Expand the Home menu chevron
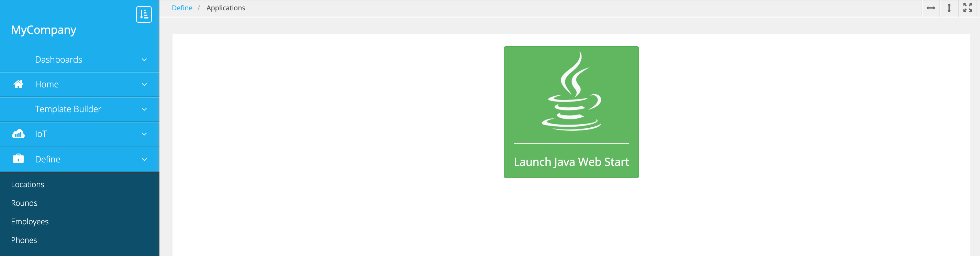The width and height of the screenshot is (980, 256). pos(144,85)
